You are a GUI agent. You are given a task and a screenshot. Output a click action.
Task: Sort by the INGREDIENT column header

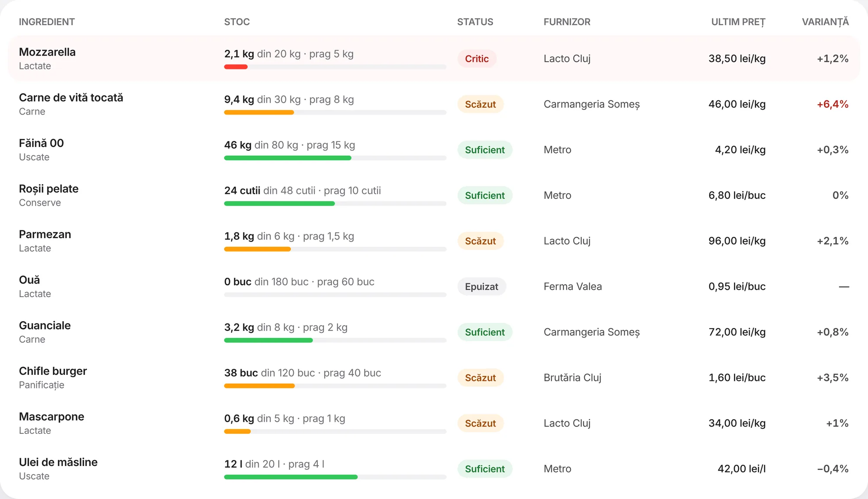click(47, 22)
